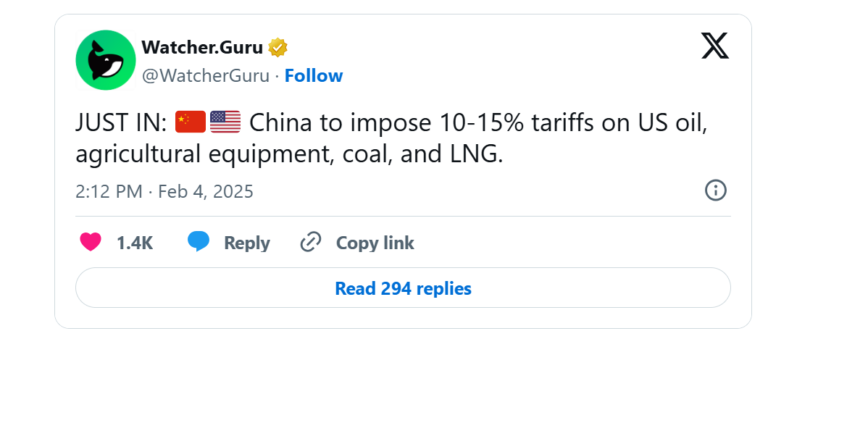The height and width of the screenshot is (423, 868).
Task: Select the Copy link label
Action: click(x=375, y=243)
